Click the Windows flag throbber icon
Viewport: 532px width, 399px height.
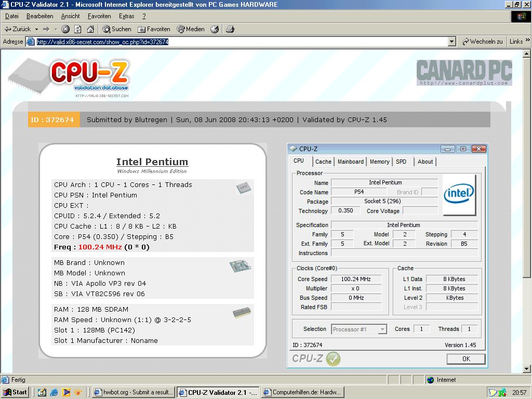pyautogui.click(x=521, y=17)
